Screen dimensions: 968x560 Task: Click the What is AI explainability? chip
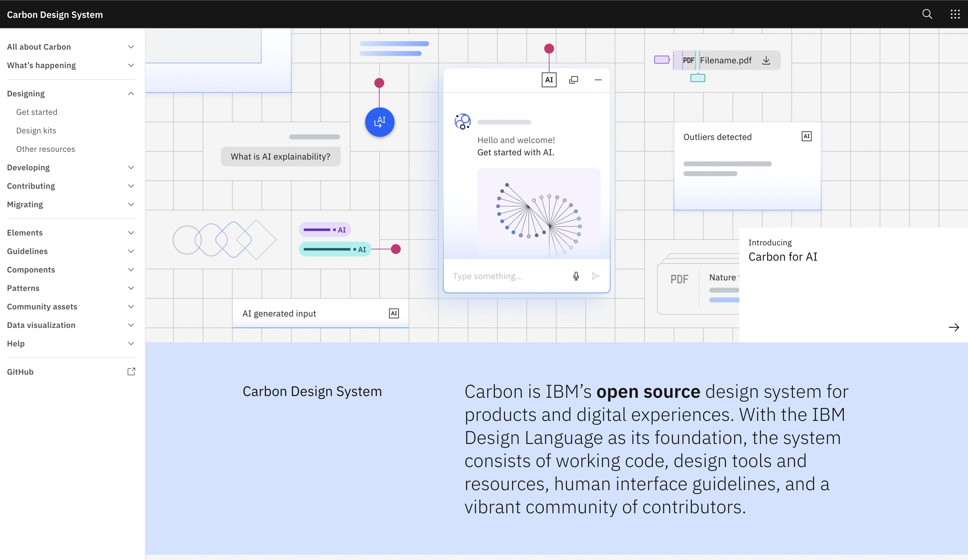click(x=280, y=157)
